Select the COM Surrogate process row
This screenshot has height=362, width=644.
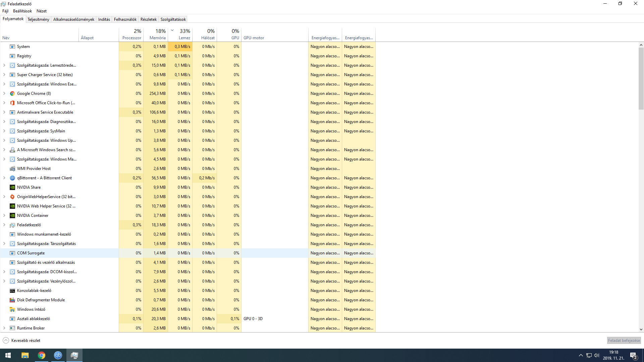point(31,253)
